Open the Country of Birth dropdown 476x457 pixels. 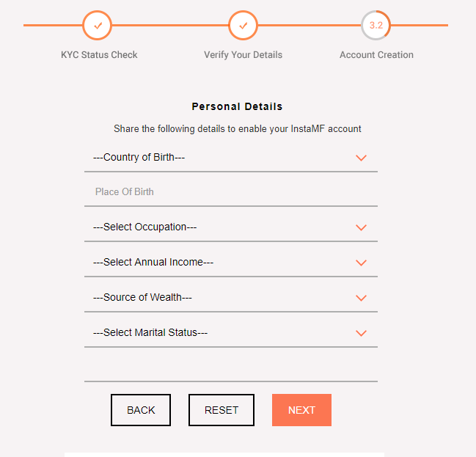point(220,157)
